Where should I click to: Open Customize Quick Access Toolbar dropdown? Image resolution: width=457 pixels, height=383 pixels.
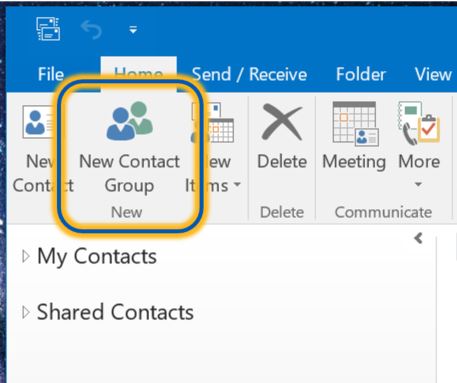(133, 30)
